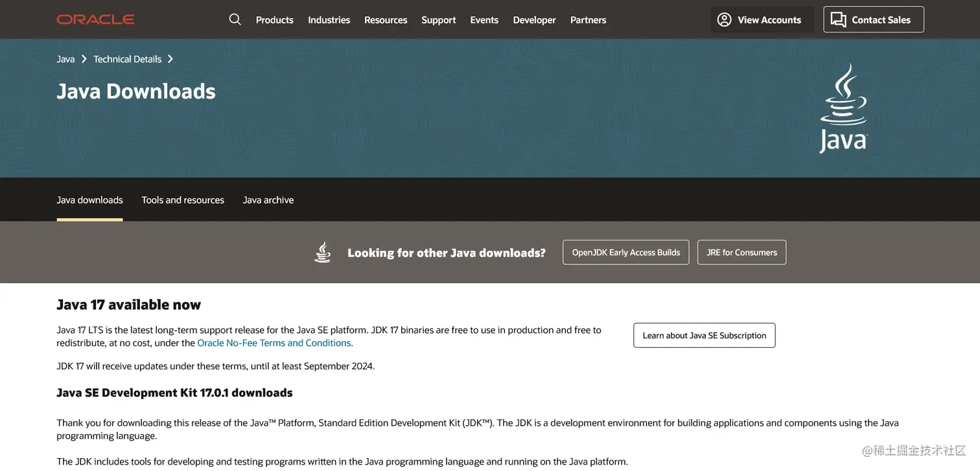Viewport: 980px width, 471px height.
Task: Open the Partners menu
Action: click(x=588, y=20)
